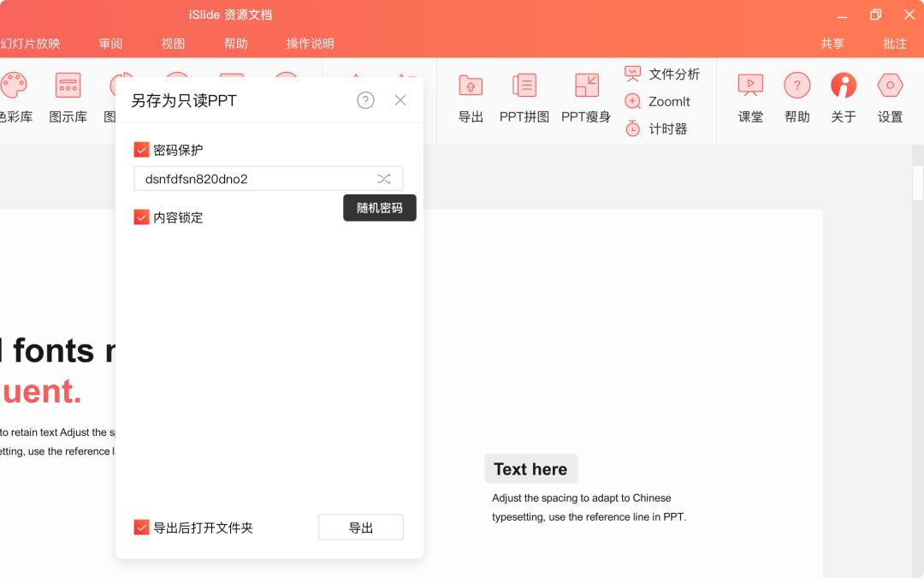The width and height of the screenshot is (924, 578).
Task: Click the 导出 export button in dialog
Action: pos(360,527)
